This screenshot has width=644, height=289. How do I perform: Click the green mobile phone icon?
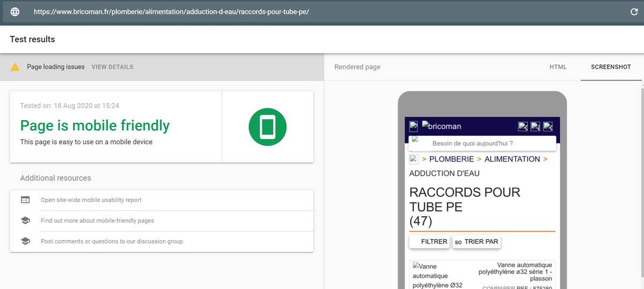pos(267,127)
